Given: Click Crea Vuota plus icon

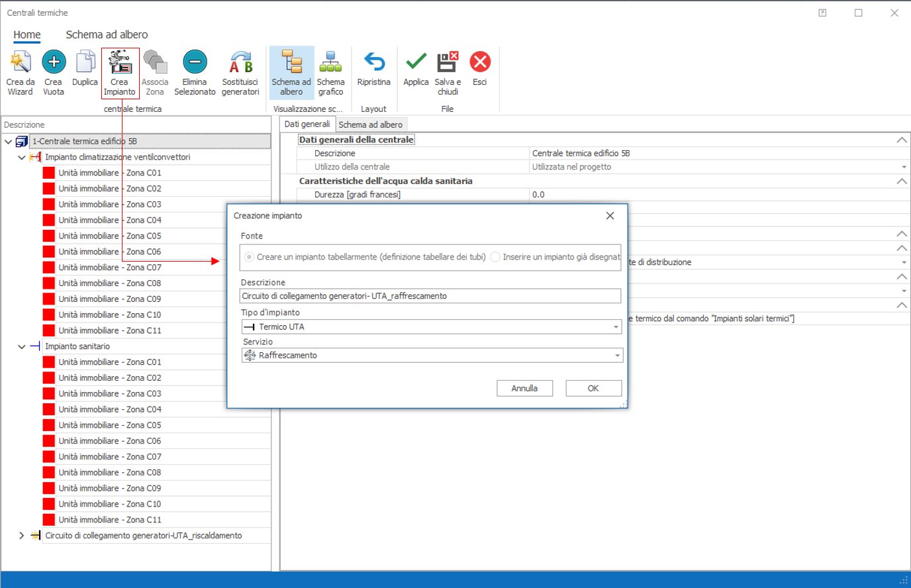Looking at the screenshot, I should pyautogui.click(x=54, y=62).
